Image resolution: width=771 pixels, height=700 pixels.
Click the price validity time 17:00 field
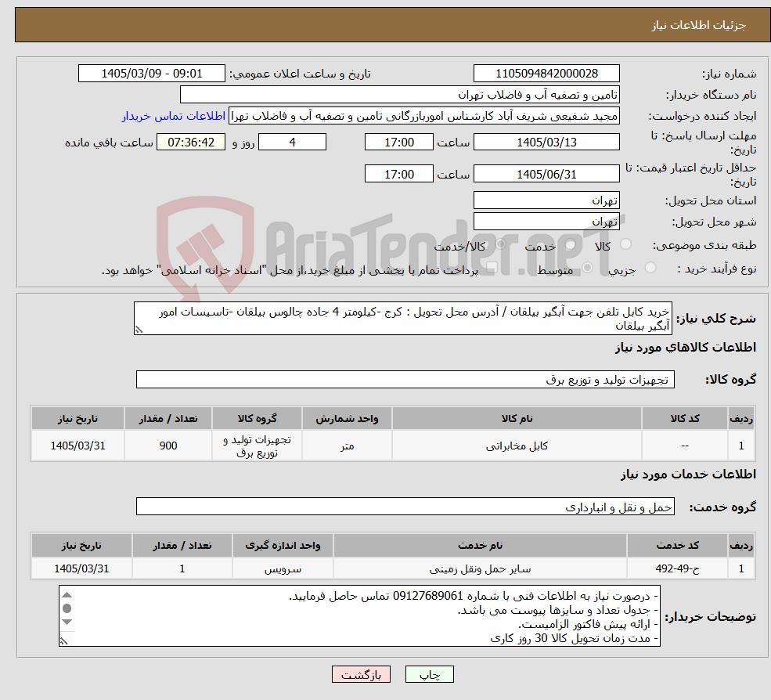(x=398, y=174)
